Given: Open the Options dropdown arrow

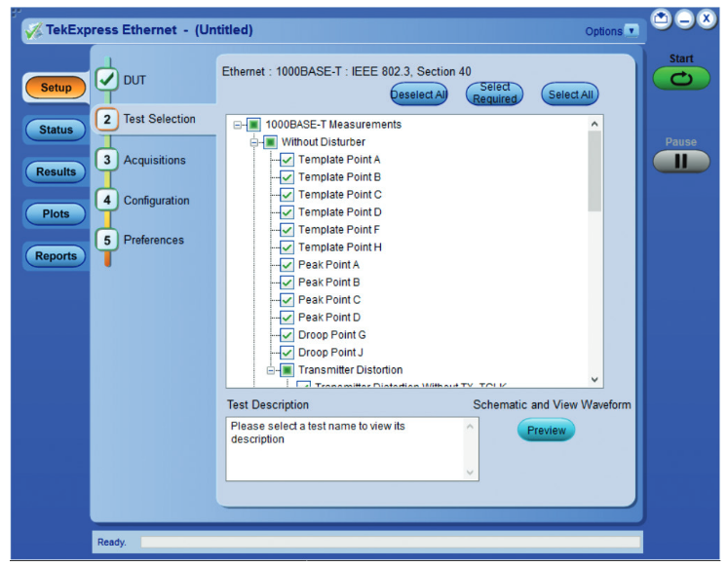Looking at the screenshot, I should 632,31.
